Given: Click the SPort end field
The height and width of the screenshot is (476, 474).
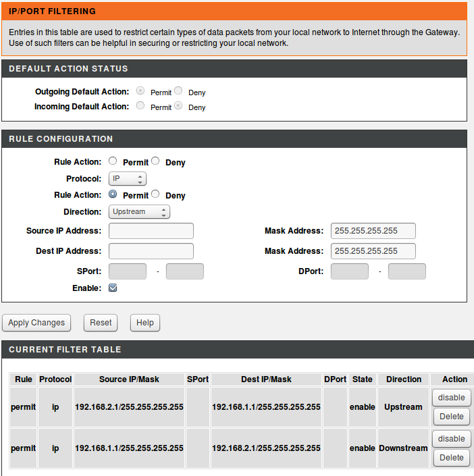Looking at the screenshot, I should (185, 271).
